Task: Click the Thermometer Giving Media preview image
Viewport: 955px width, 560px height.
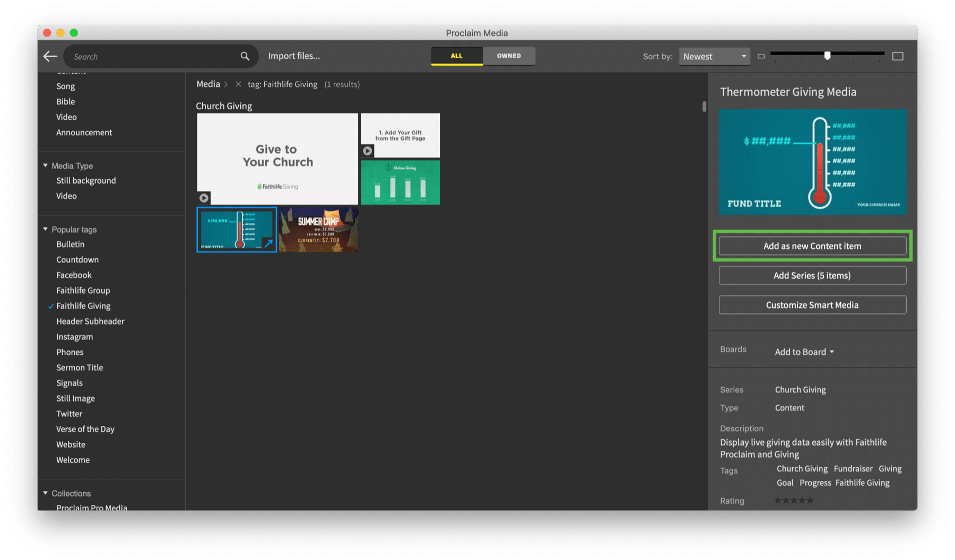Action: [x=813, y=162]
